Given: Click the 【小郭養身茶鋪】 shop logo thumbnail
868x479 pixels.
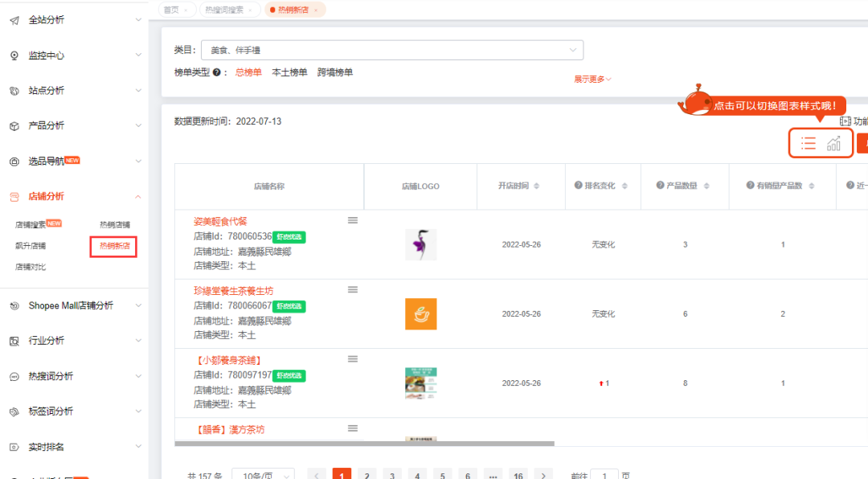Looking at the screenshot, I should tap(420, 383).
